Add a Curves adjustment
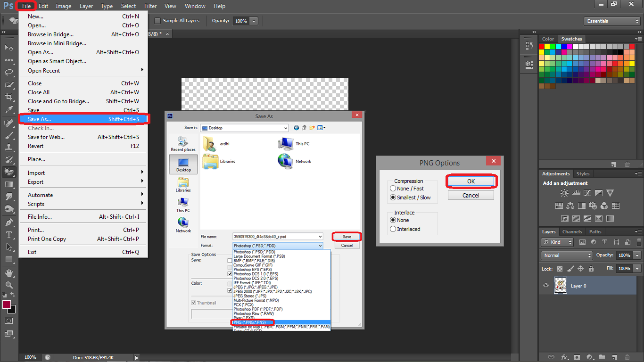Viewport: 644px width, 362px height. pyautogui.click(x=587, y=193)
